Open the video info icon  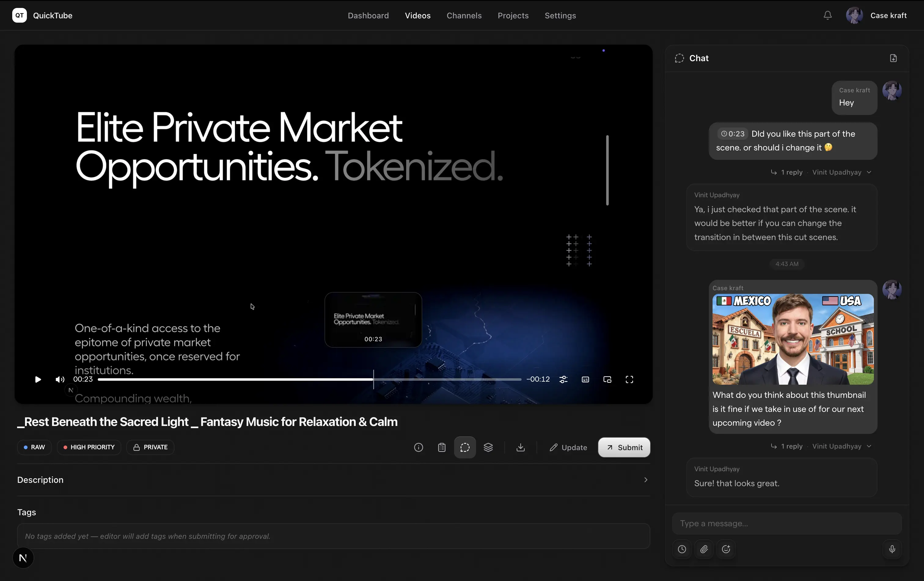coord(418,447)
